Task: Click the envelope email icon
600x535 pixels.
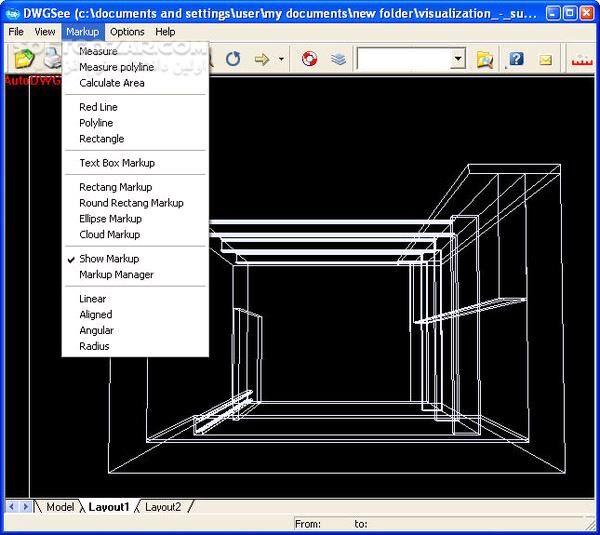Action: pos(545,60)
